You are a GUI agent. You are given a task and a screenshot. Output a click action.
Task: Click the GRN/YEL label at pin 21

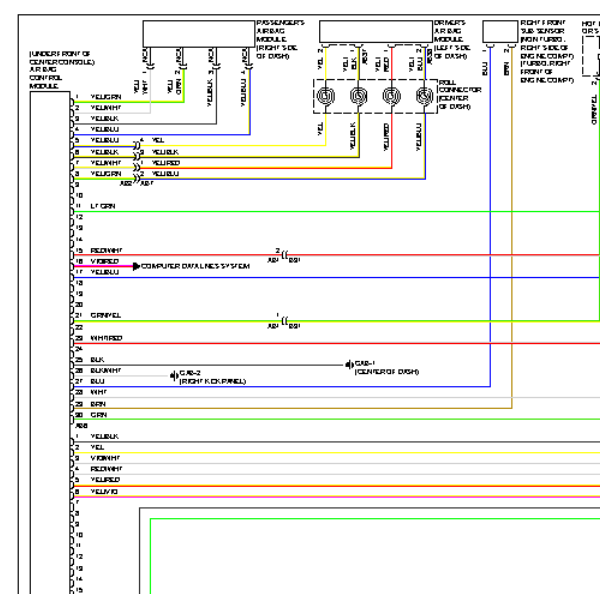tap(105, 315)
